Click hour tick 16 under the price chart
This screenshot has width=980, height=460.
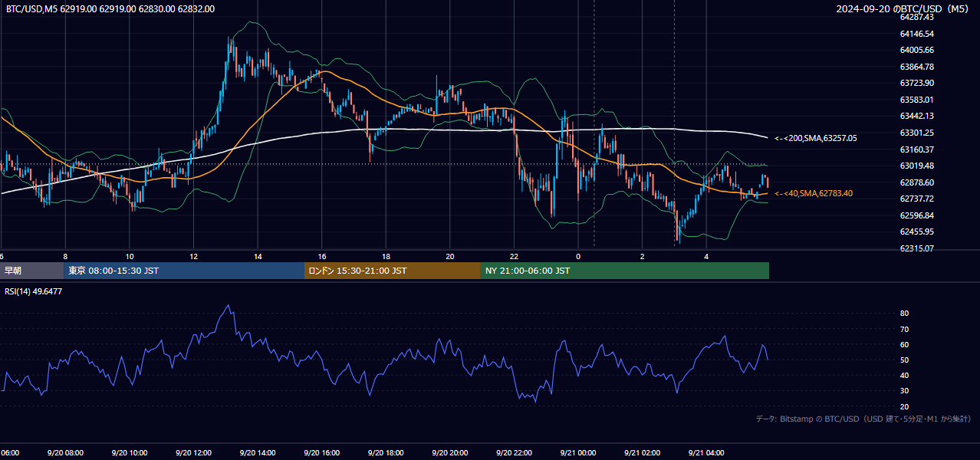pyautogui.click(x=321, y=257)
